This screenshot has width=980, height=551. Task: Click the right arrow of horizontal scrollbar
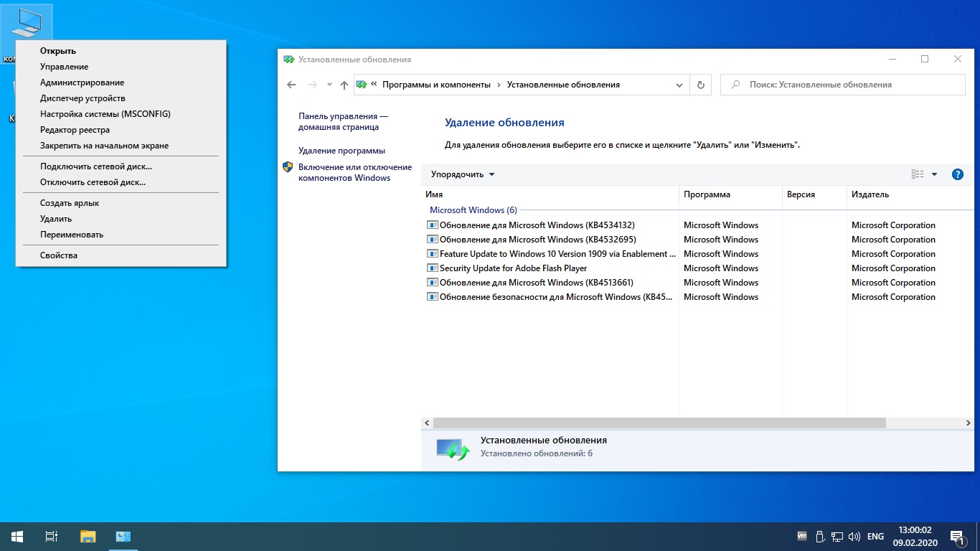point(968,423)
